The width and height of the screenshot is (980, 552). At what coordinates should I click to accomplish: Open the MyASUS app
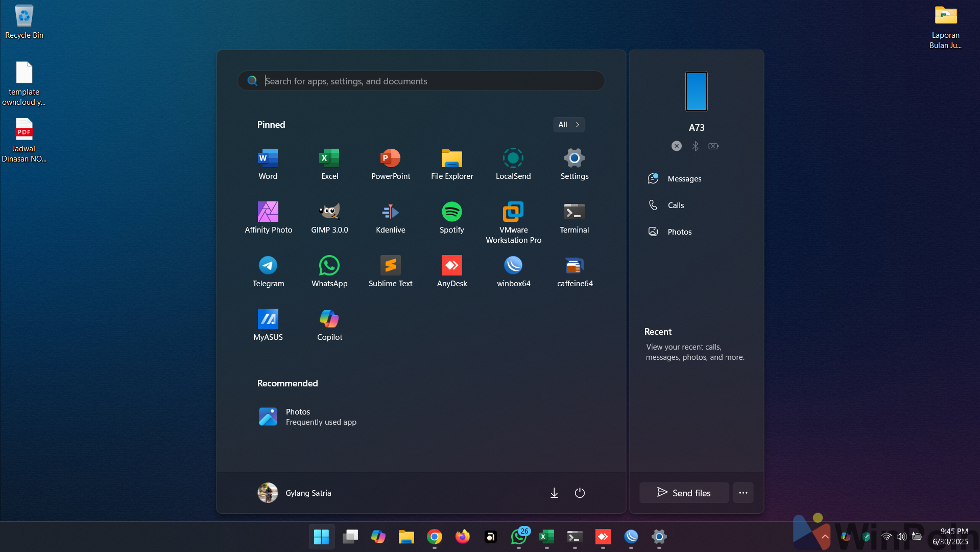[268, 325]
